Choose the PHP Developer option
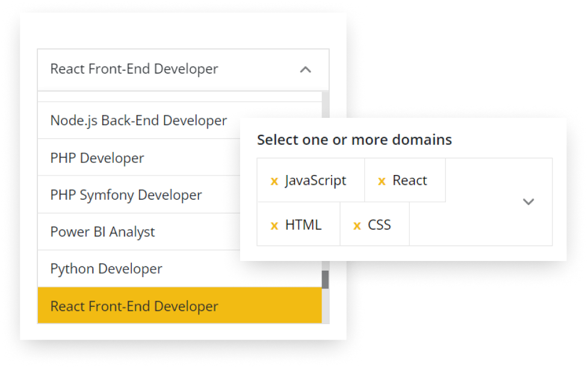Screen dimensions: 588x368 click(x=97, y=158)
